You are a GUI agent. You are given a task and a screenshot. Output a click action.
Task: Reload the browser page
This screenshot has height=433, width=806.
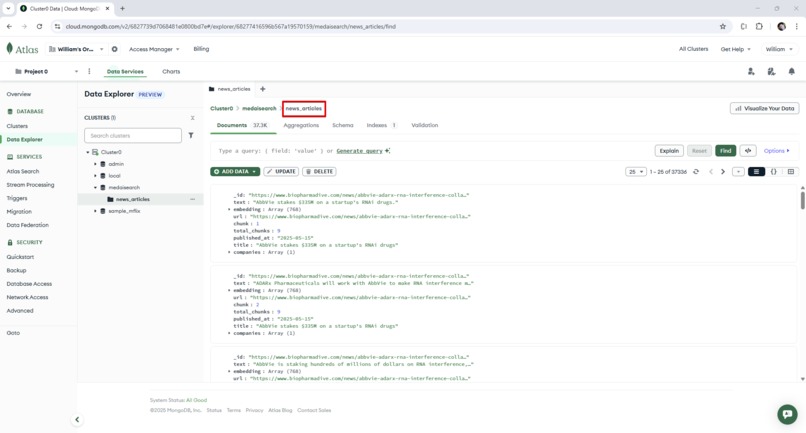[39, 26]
